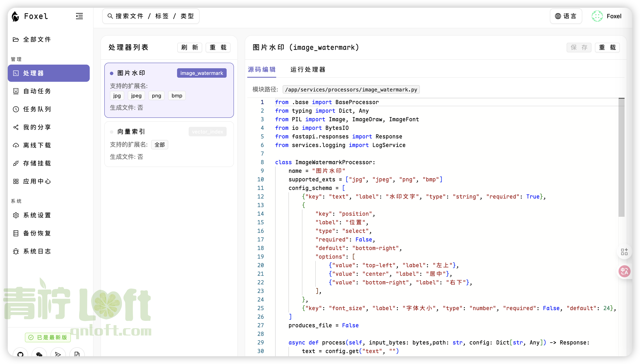This screenshot has width=640, height=364.
Task: Switch to 运行处理器 tab
Action: coord(308,70)
